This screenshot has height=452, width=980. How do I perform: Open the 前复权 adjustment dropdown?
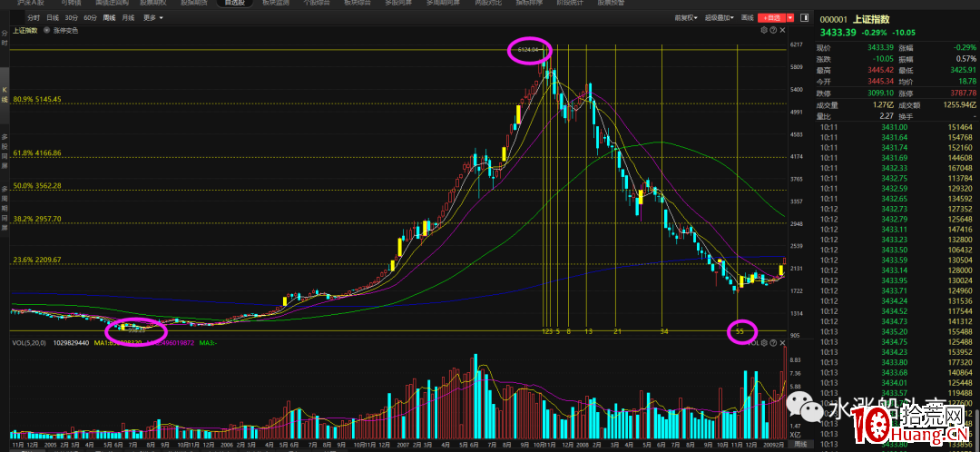click(x=686, y=17)
